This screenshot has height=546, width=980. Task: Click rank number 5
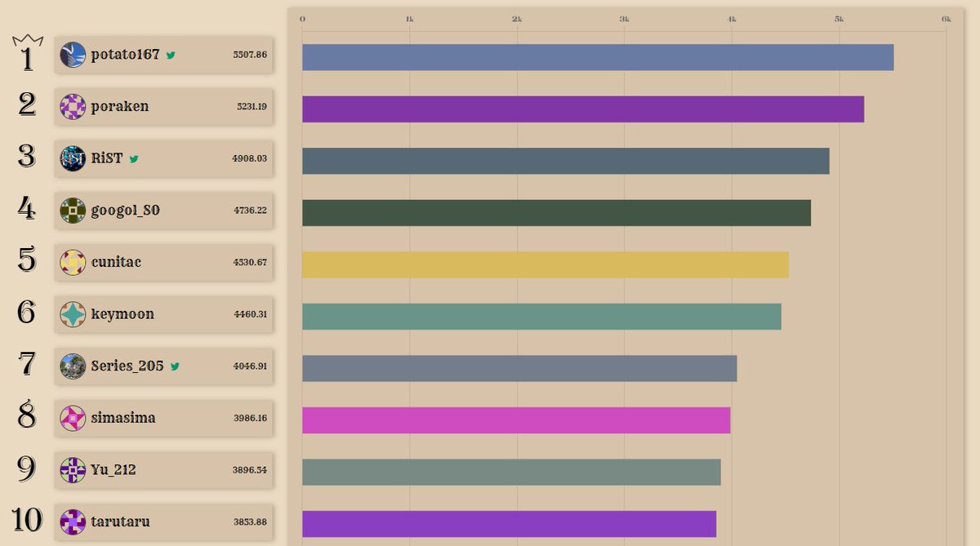click(x=27, y=260)
